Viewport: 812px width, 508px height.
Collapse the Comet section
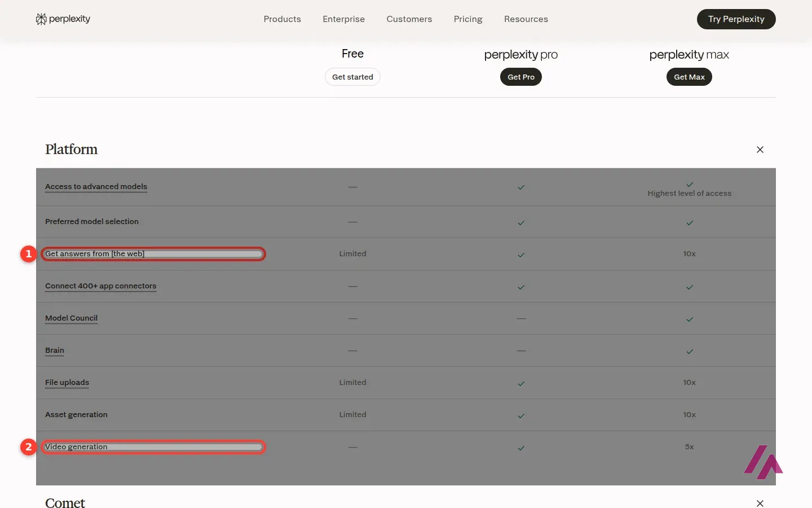(760, 503)
